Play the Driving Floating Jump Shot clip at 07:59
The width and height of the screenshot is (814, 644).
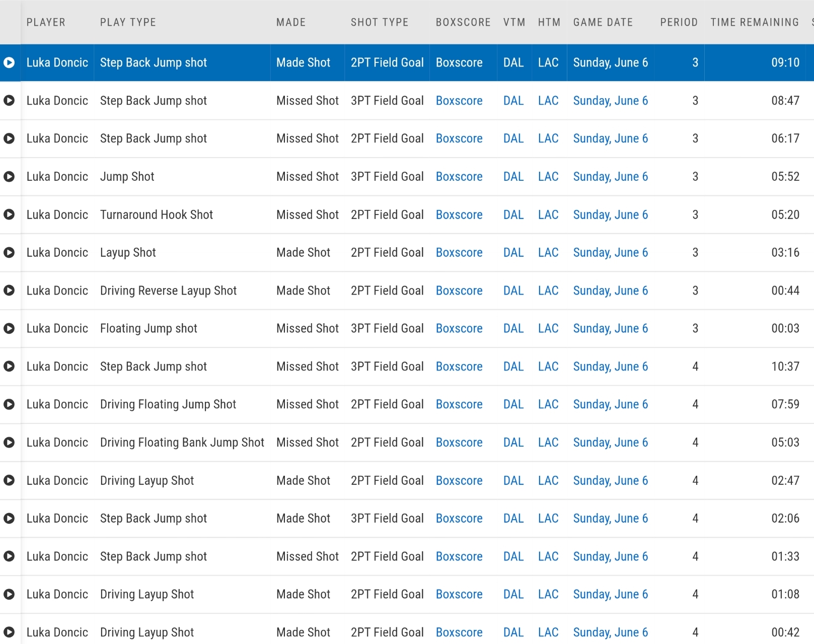[x=9, y=404]
